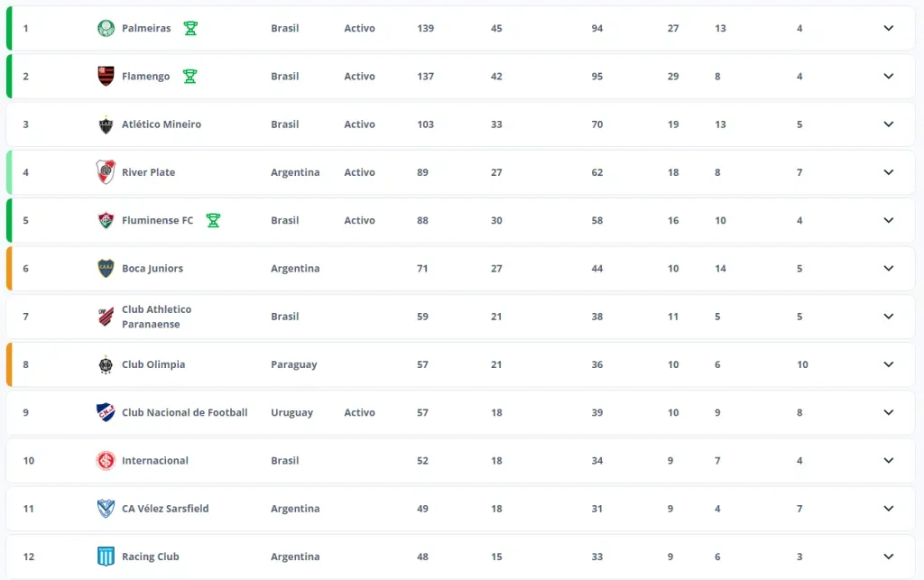Select the Club Athletico Paranaense name

coord(156,317)
